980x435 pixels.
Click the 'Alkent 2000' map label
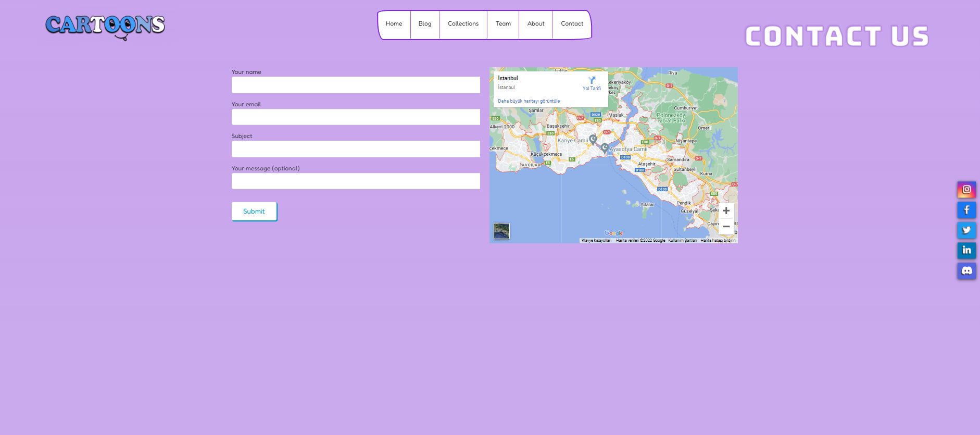pos(502,127)
